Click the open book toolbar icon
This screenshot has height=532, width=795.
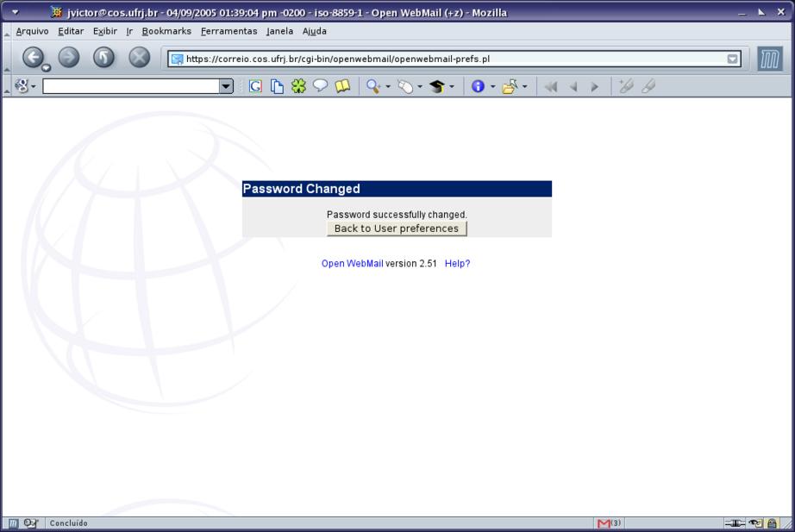pyautogui.click(x=342, y=87)
